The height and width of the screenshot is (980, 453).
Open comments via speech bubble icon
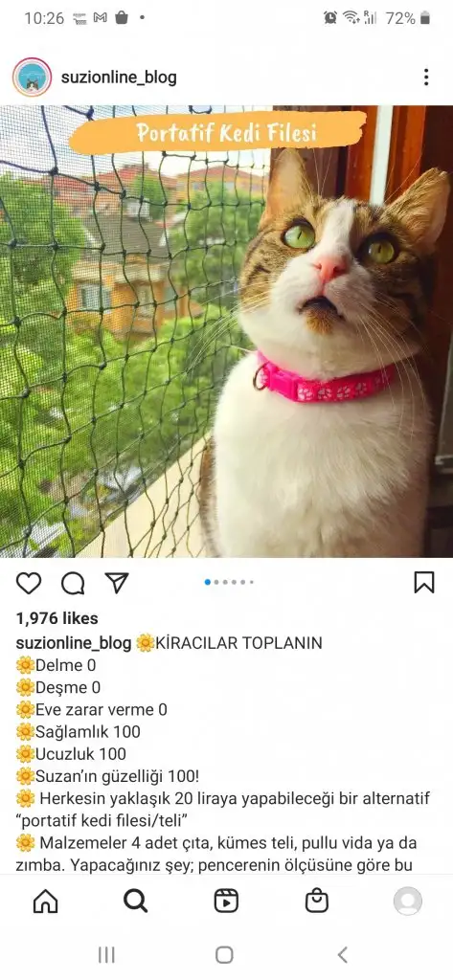(x=73, y=583)
